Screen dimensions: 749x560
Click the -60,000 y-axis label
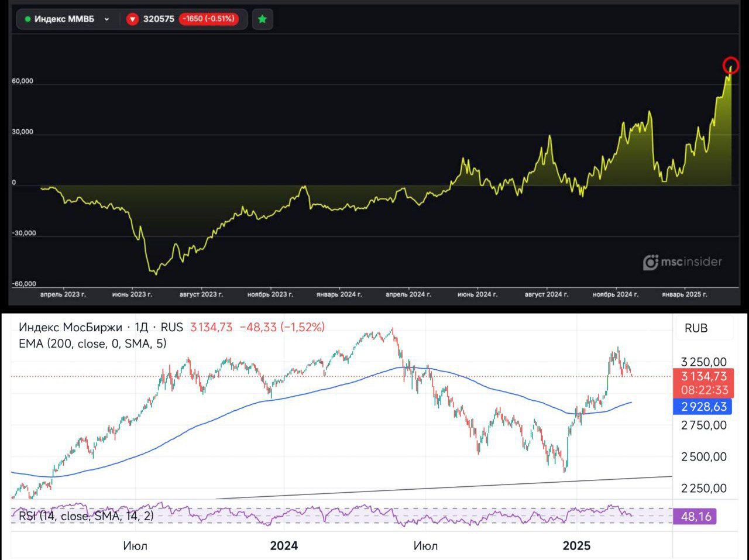23,284
